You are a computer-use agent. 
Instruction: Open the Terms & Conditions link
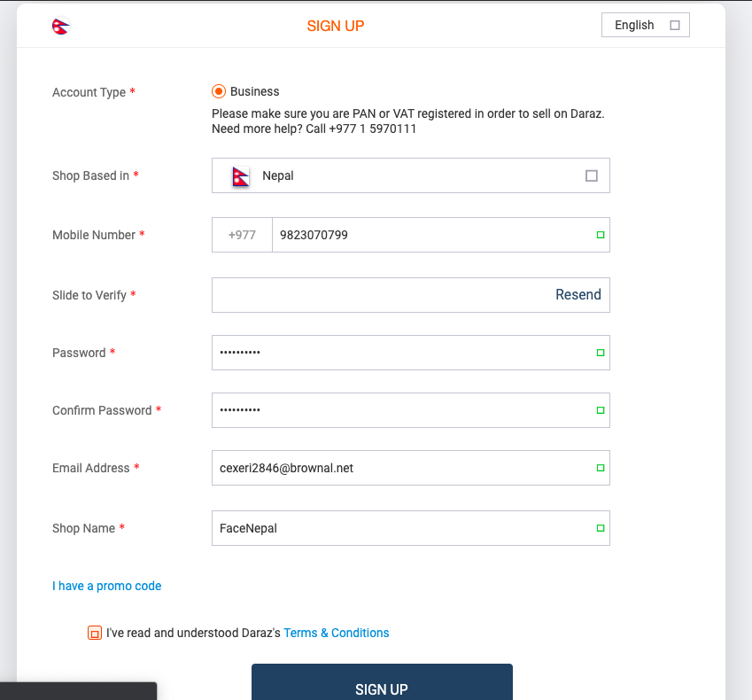click(x=337, y=633)
